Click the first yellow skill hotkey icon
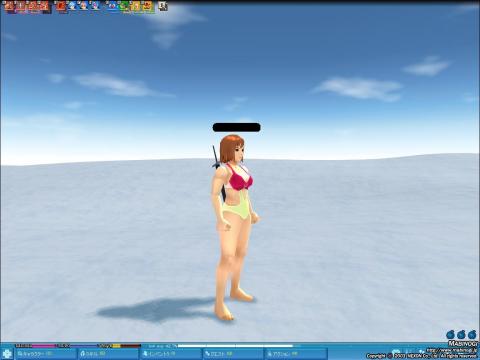The width and height of the screenshot is (480, 360). point(136,6)
